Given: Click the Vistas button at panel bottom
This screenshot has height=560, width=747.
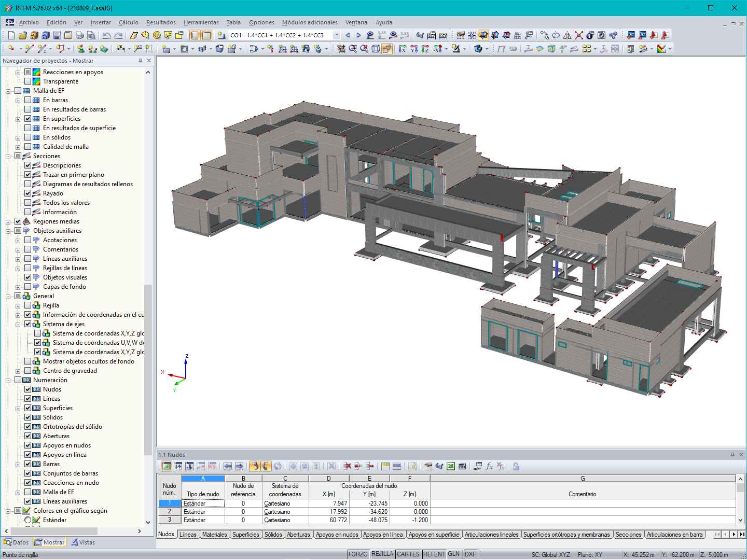Looking at the screenshot, I should [83, 542].
